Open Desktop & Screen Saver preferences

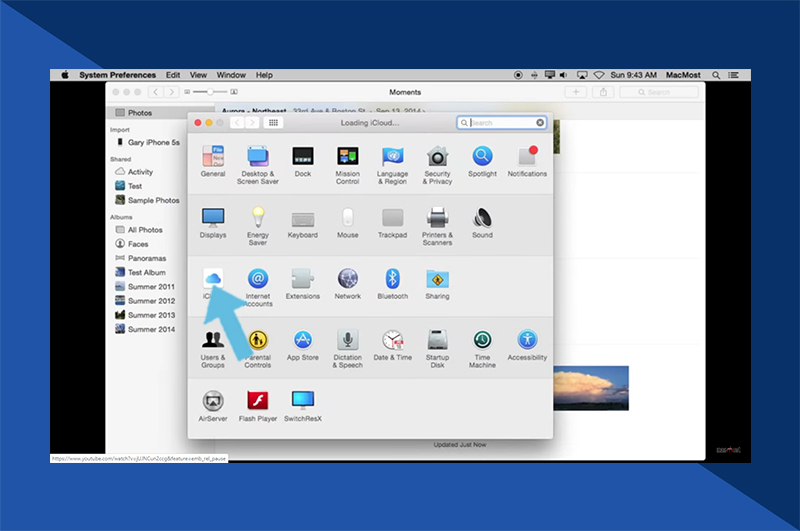[x=258, y=165]
